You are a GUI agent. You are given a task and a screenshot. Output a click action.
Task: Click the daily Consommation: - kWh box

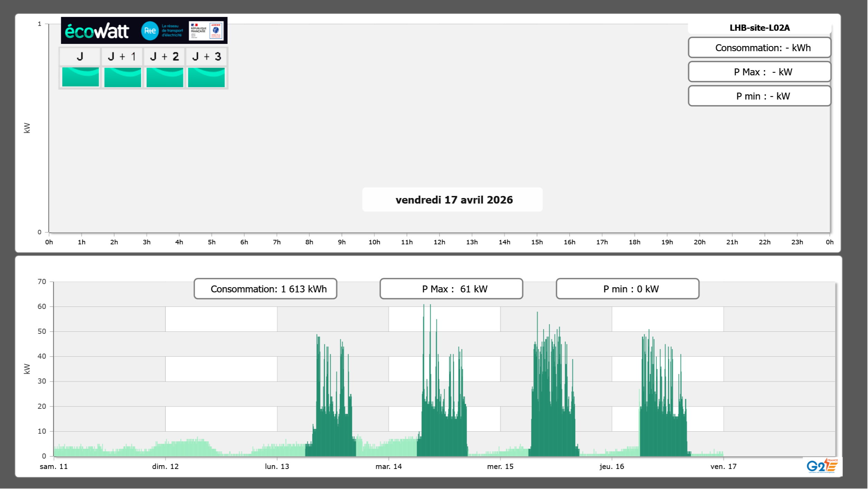[759, 48]
